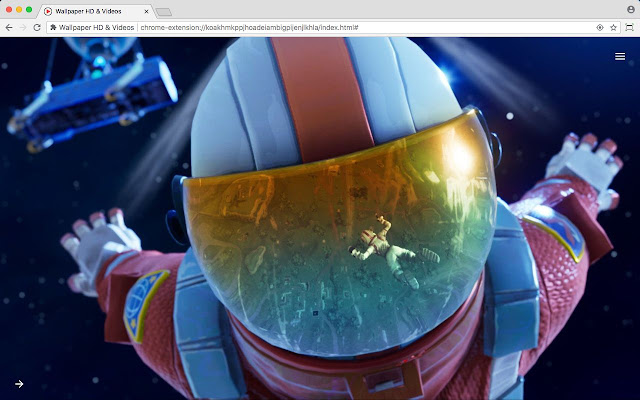
Task: Go back with the browser back arrow
Action: coord(9,27)
